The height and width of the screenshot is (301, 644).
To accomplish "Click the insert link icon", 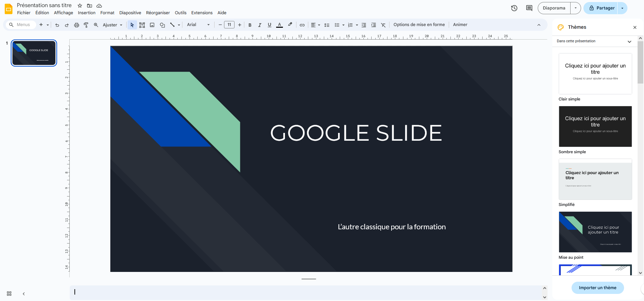I will (302, 25).
